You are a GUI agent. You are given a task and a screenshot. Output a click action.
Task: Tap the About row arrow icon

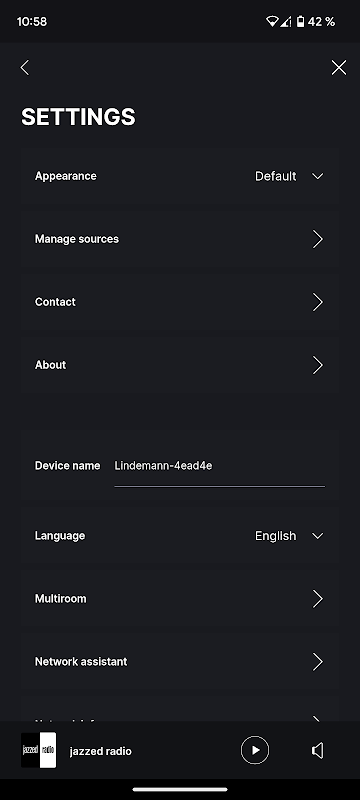318,365
